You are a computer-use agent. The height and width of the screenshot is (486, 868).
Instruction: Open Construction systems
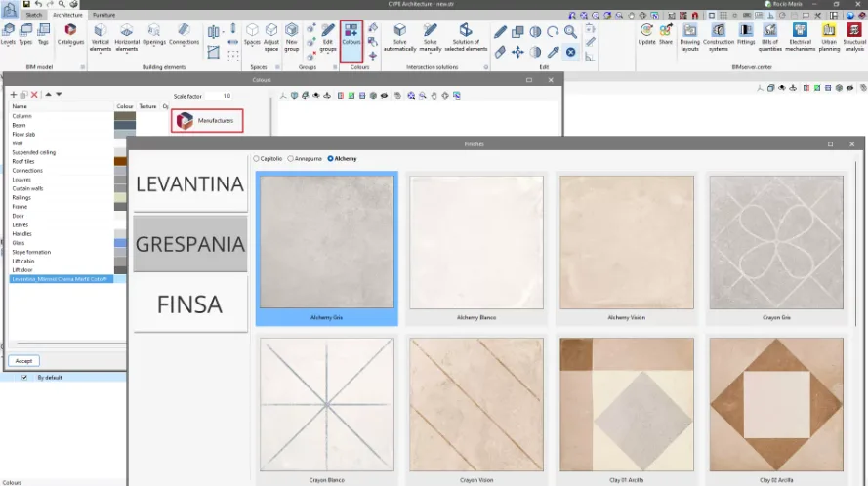click(719, 38)
